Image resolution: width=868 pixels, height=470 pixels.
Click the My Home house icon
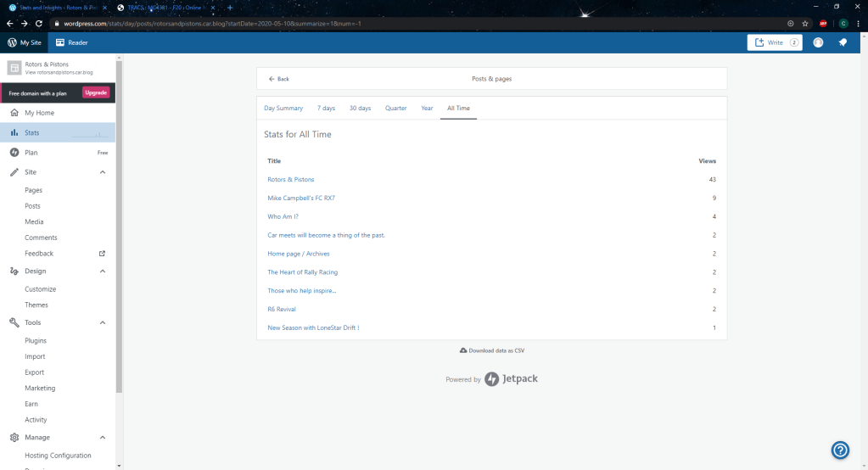tap(14, 113)
